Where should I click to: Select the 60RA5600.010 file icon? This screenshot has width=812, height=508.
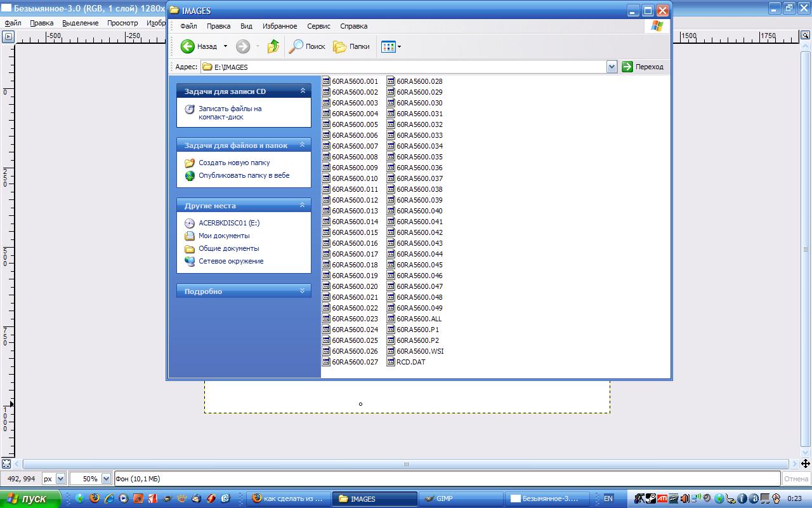tap(326, 178)
